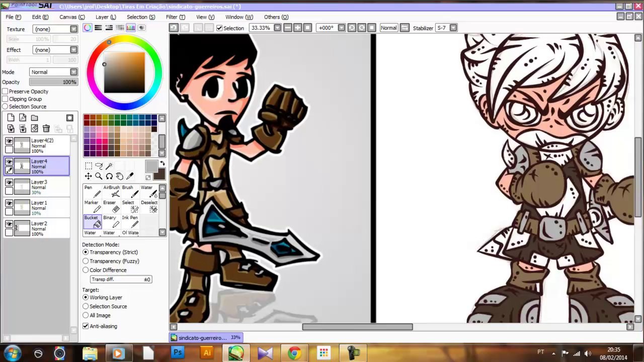Open the File menu
Screen dimensions: 644x362
pyautogui.click(x=14, y=17)
